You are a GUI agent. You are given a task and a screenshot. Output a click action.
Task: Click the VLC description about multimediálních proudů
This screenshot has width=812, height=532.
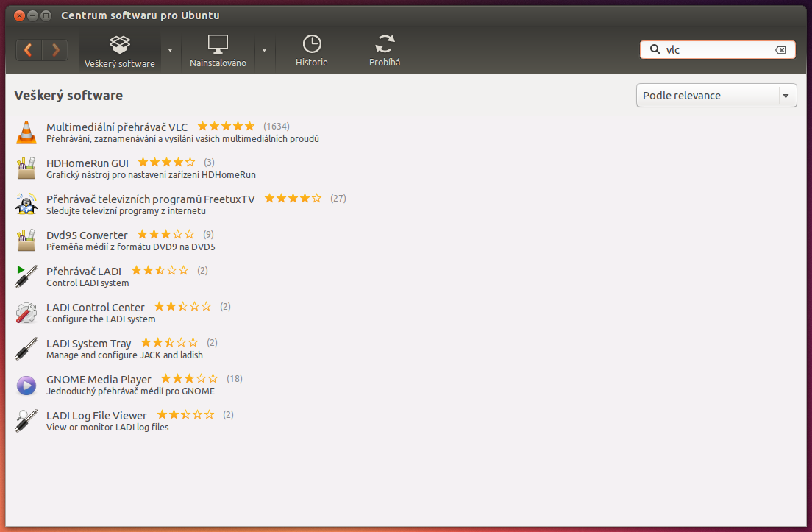click(182, 139)
